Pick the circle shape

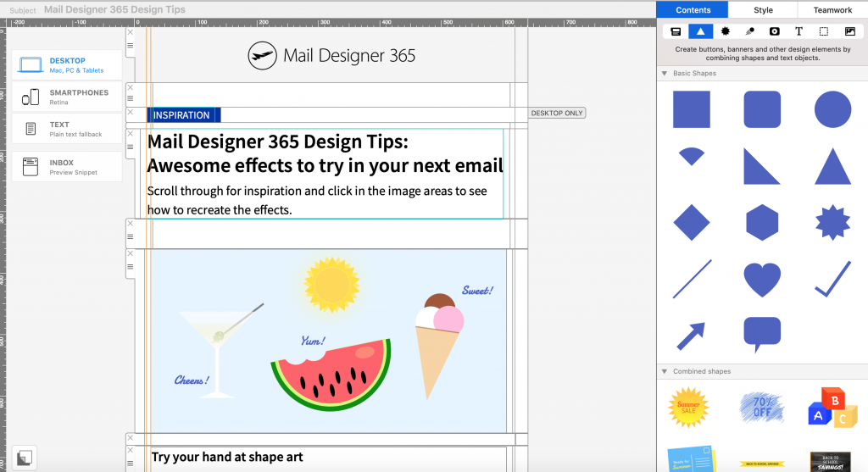click(x=832, y=109)
